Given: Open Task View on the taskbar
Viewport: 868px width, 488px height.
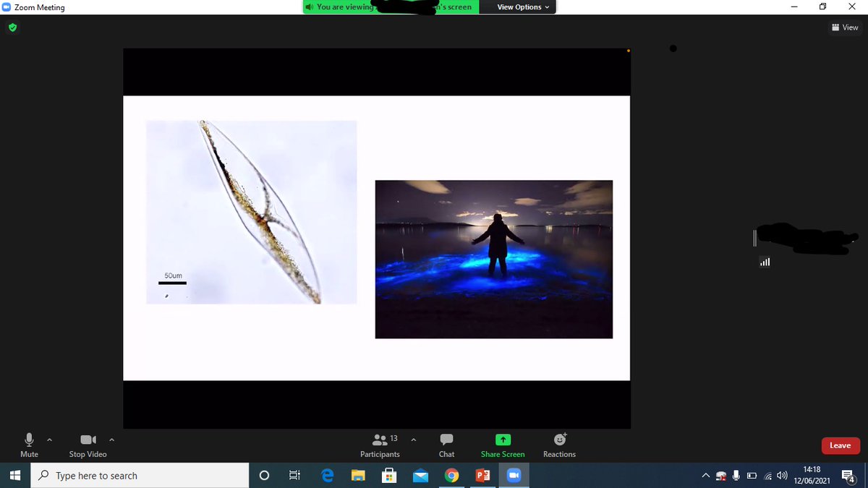Looking at the screenshot, I should point(294,476).
